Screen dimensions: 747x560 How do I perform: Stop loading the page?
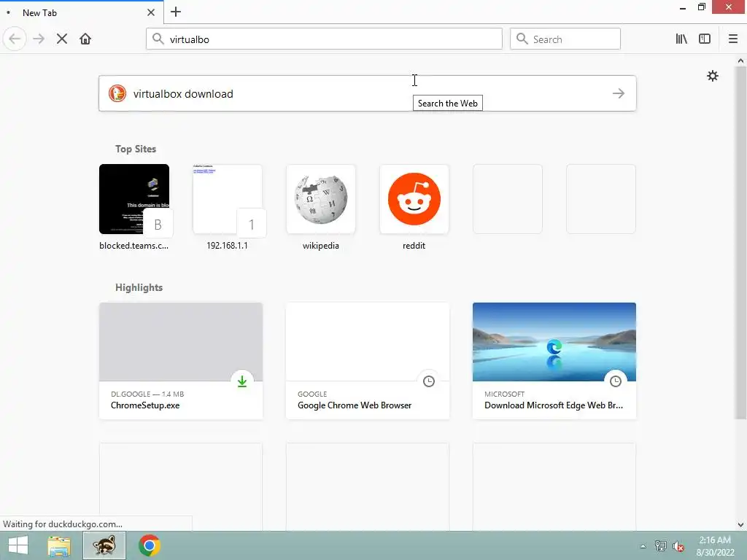click(x=62, y=39)
